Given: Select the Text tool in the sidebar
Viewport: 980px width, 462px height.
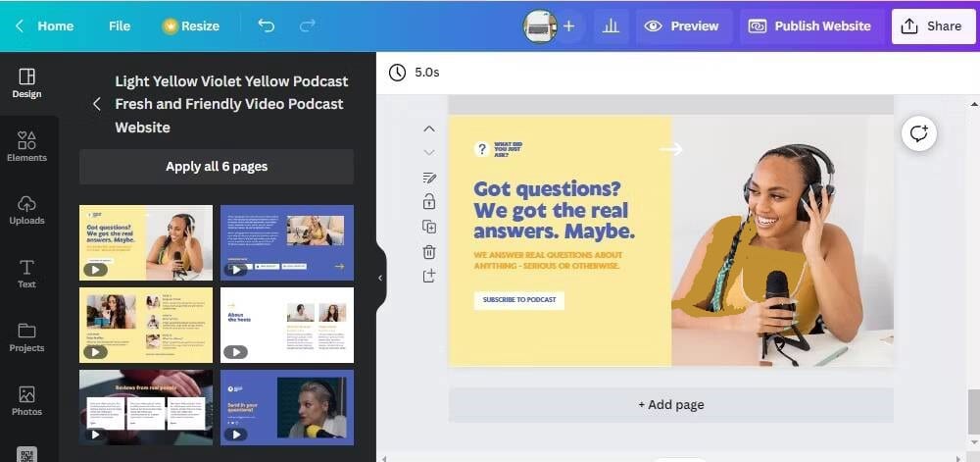Looking at the screenshot, I should [26, 273].
